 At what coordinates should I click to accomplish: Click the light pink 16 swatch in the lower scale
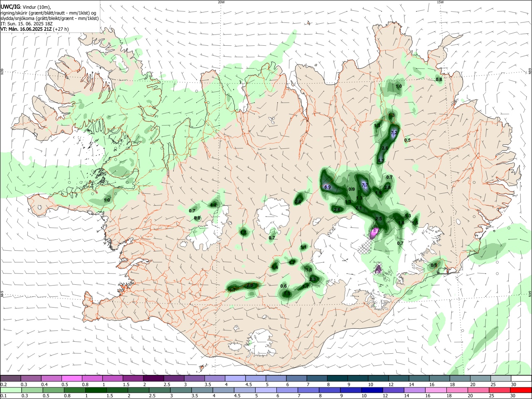pos(436,390)
